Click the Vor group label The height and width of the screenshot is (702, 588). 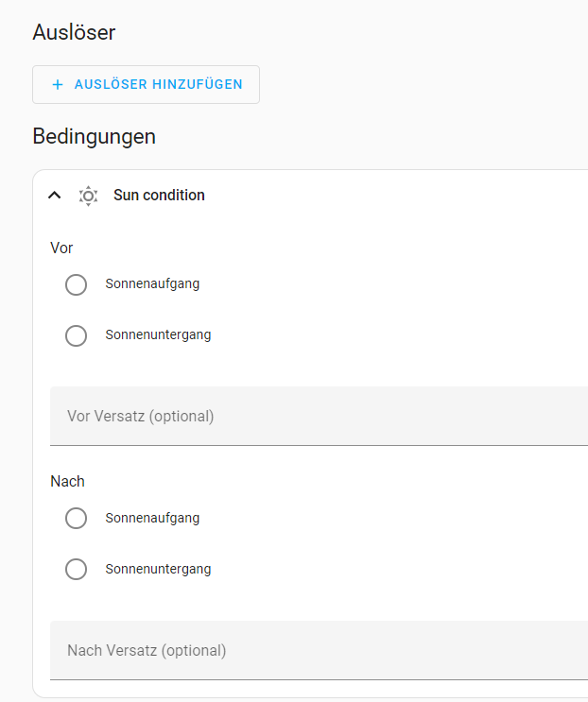tap(61, 248)
